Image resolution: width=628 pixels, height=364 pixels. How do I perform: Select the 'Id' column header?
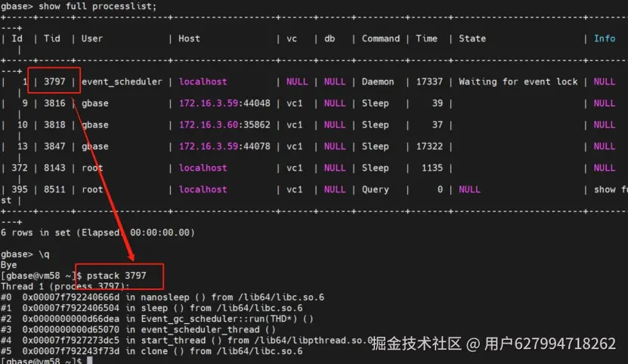coord(17,39)
